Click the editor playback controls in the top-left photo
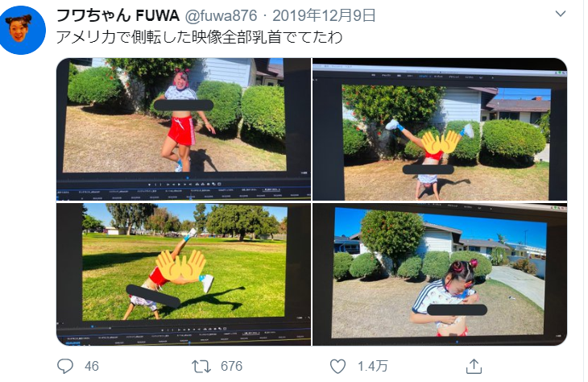Screen dimensions: 588x382 click(184, 185)
